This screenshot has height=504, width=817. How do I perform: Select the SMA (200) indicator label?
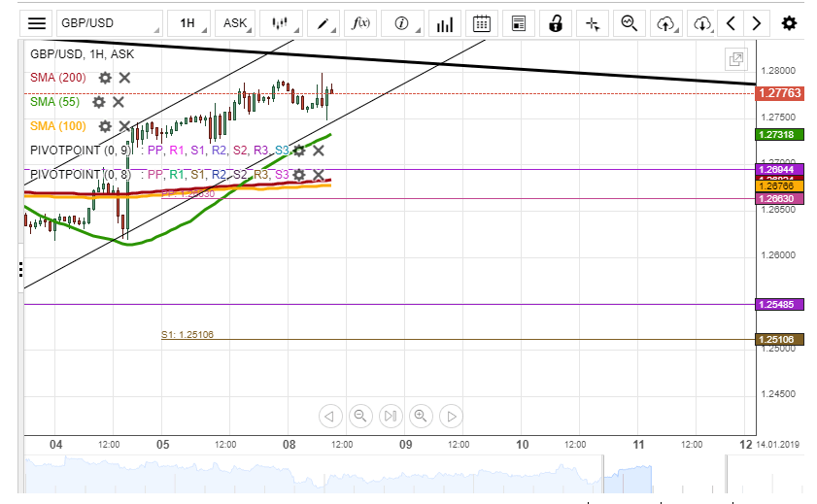[x=58, y=78]
